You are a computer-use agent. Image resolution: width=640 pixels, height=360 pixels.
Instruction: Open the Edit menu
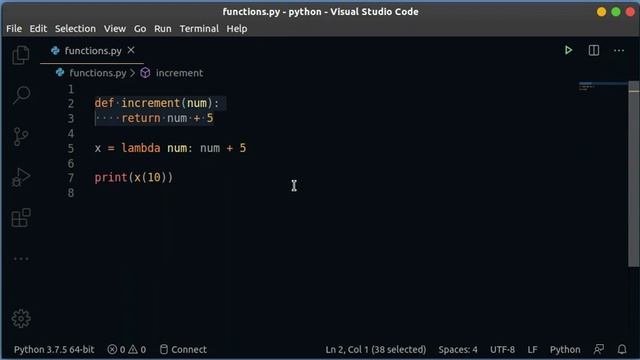38,29
